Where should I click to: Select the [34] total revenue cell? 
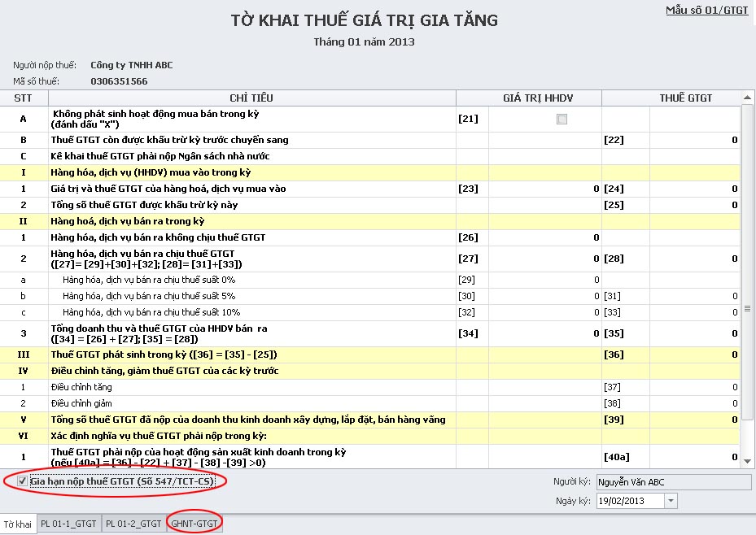544,333
